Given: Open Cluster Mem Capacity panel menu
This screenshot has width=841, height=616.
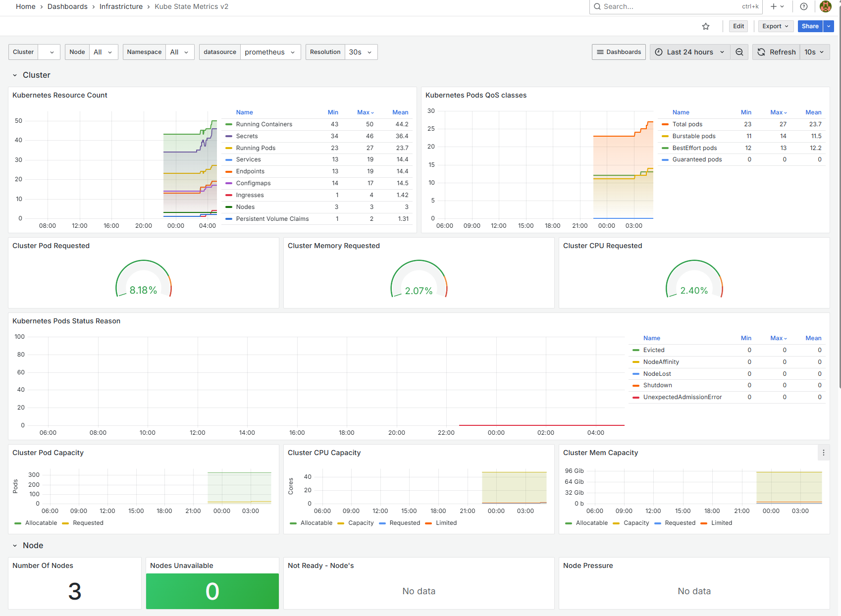Looking at the screenshot, I should click(823, 453).
